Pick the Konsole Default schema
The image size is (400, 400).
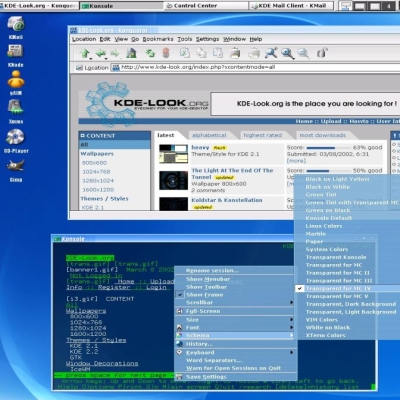329,218
